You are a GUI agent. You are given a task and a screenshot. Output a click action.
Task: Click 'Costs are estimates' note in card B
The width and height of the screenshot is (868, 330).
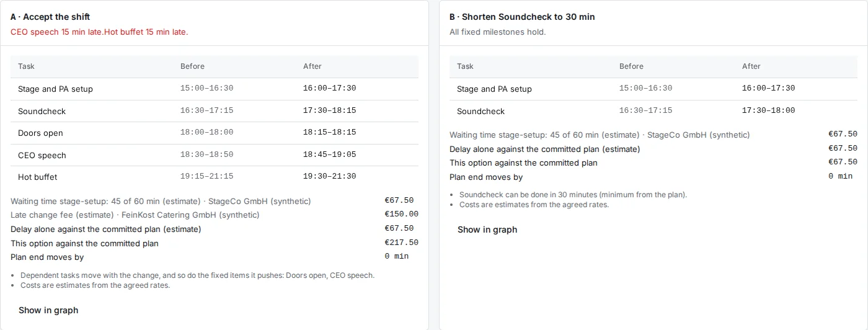tap(534, 205)
